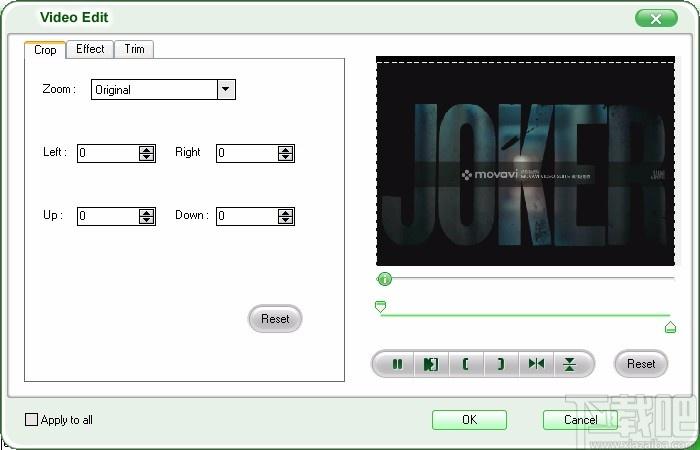Image resolution: width=700 pixels, height=450 pixels.
Task: Click the vertical flip icon
Action: click(569, 364)
